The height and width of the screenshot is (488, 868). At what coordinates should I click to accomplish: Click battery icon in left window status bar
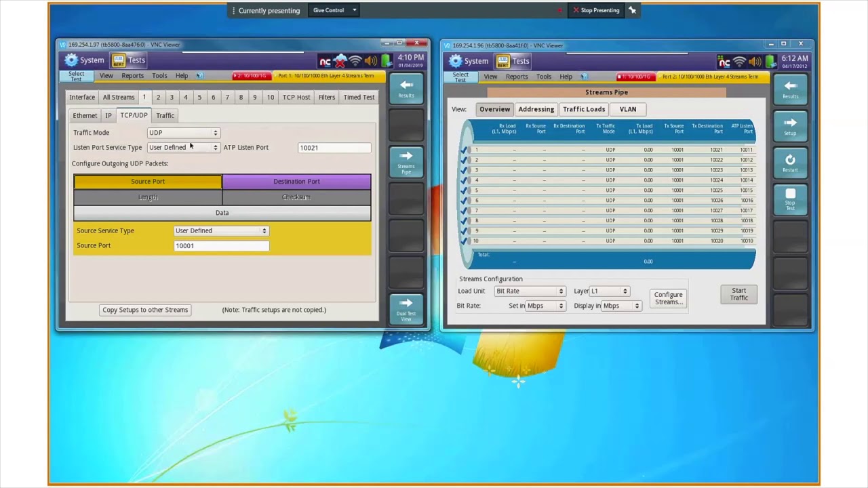pos(386,62)
